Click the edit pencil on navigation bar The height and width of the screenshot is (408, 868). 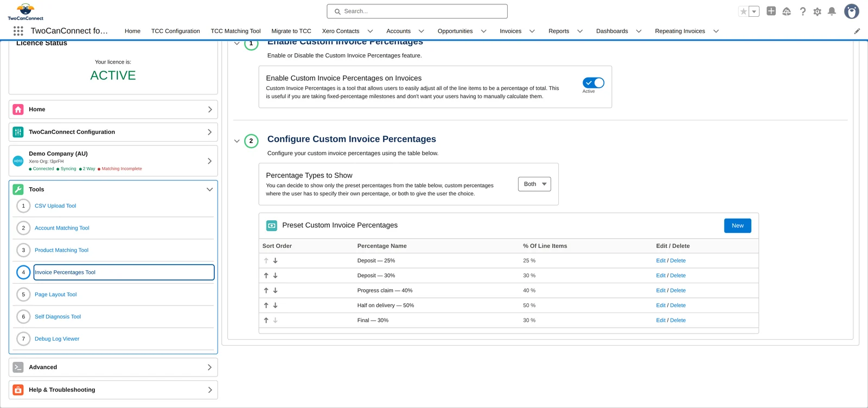[857, 31]
